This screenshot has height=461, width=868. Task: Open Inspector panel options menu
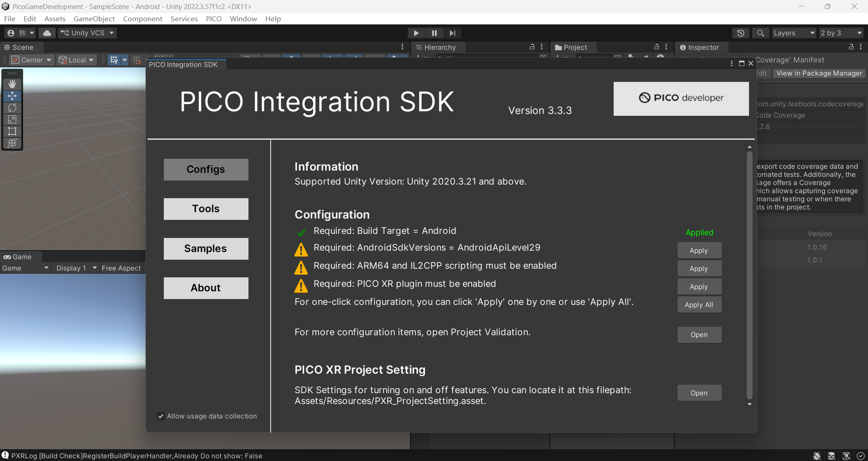click(861, 47)
